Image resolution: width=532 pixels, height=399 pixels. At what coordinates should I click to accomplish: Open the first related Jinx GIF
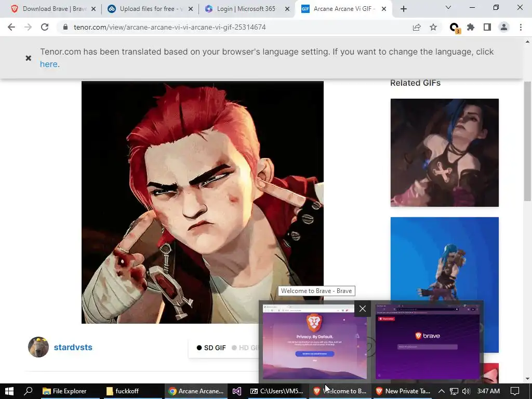point(445,153)
